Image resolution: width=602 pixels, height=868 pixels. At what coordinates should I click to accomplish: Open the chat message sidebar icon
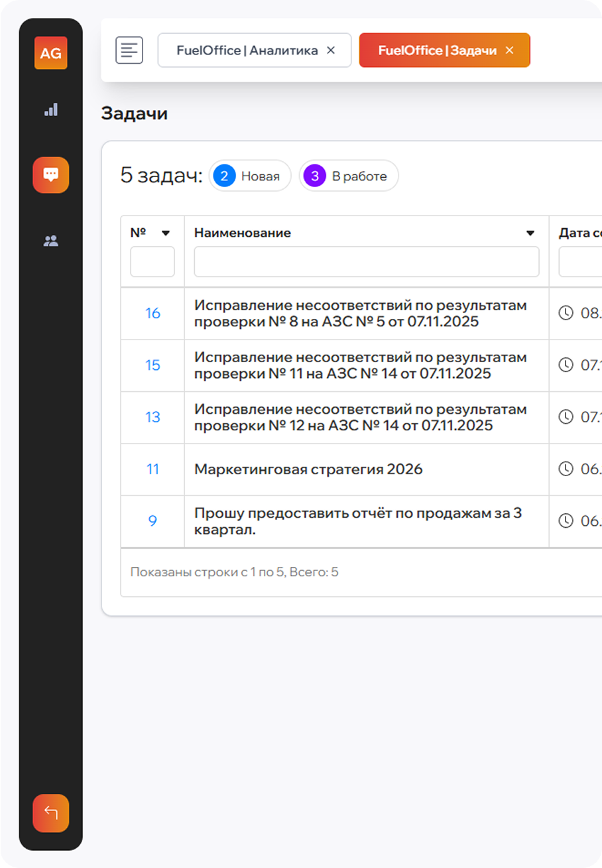(x=50, y=175)
